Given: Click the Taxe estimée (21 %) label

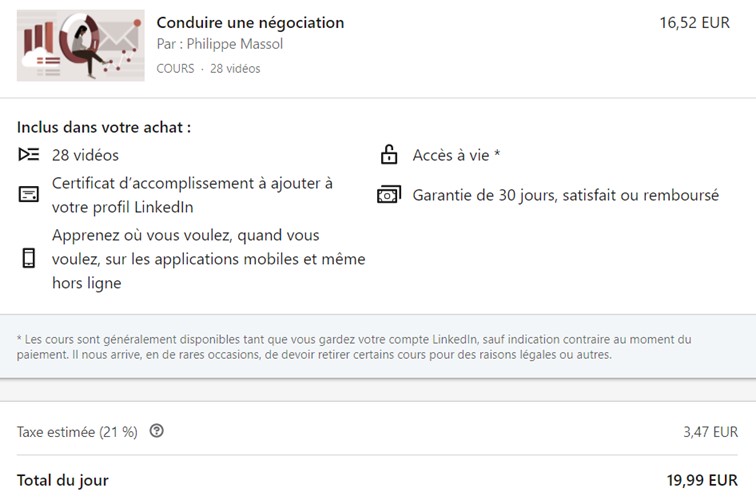Looking at the screenshot, I should (x=77, y=432).
